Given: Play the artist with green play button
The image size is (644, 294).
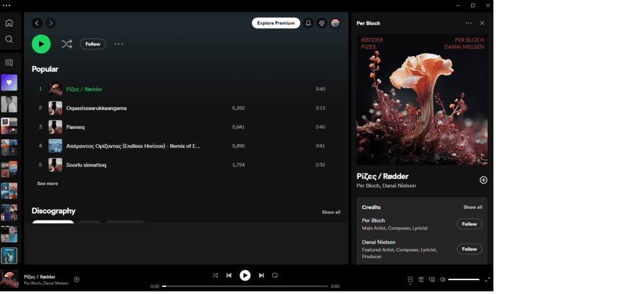Looking at the screenshot, I should (41, 44).
